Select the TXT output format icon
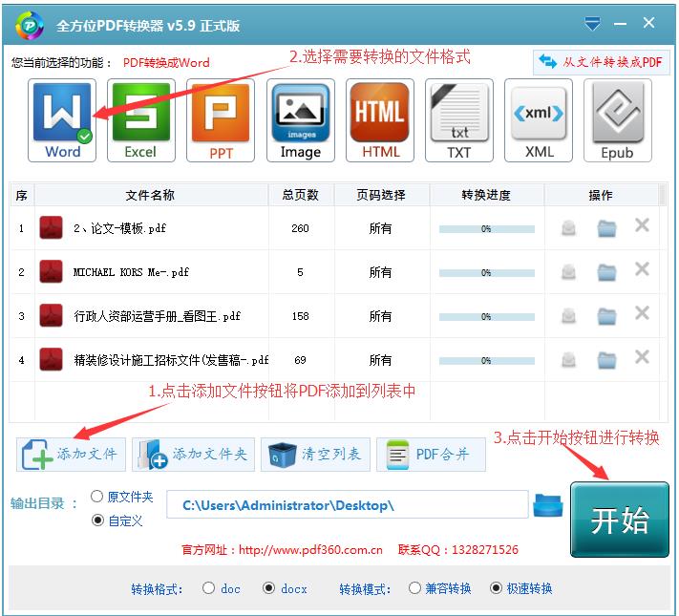679x616 pixels. pyautogui.click(x=459, y=120)
